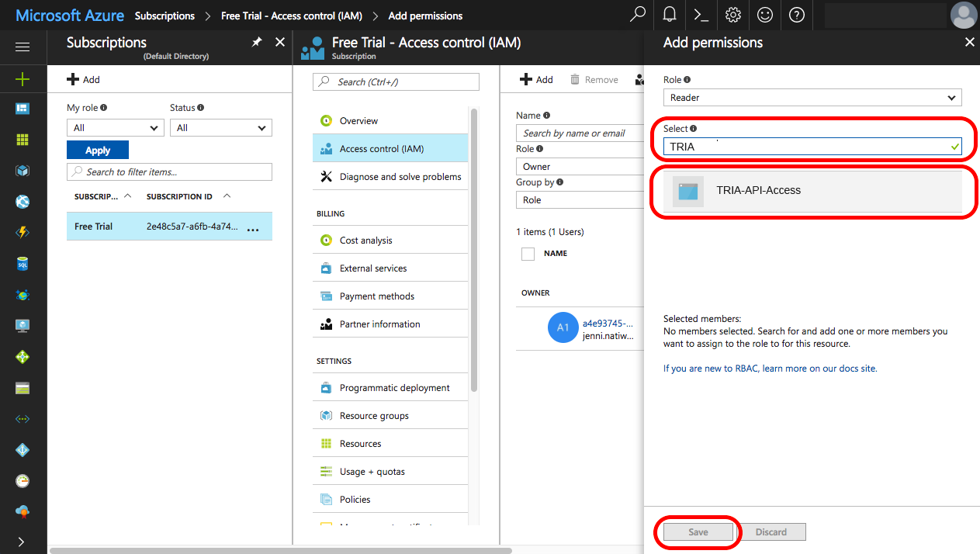Viewport: 980px width, 554px height.
Task: Open the Role dropdown showing Reader
Action: [x=812, y=98]
